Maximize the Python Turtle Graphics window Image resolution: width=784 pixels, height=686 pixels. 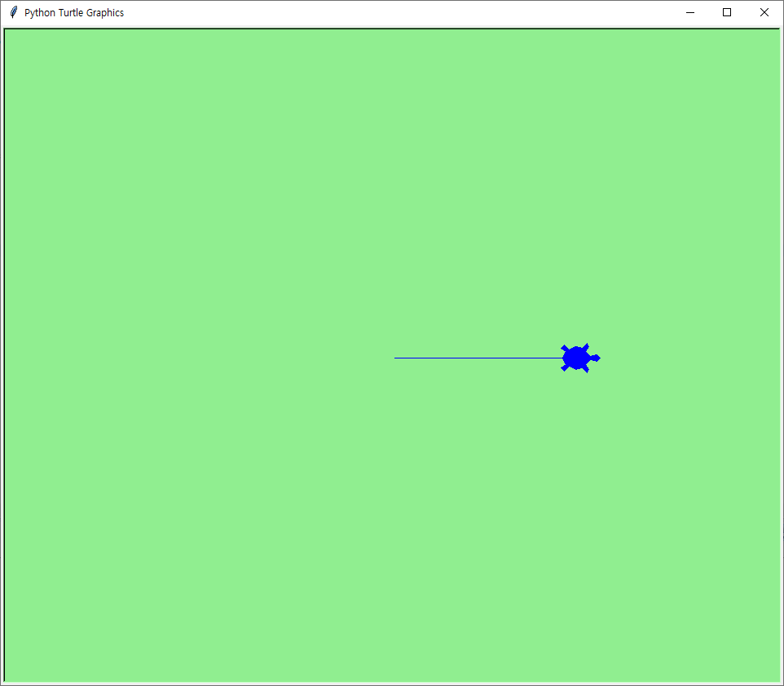[x=727, y=12]
